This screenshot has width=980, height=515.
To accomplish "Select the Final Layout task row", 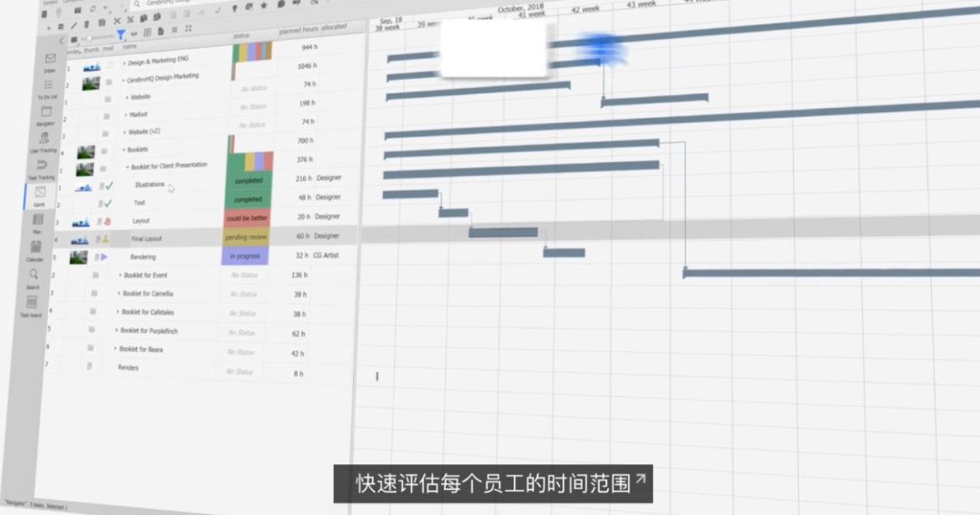I will click(x=205, y=238).
